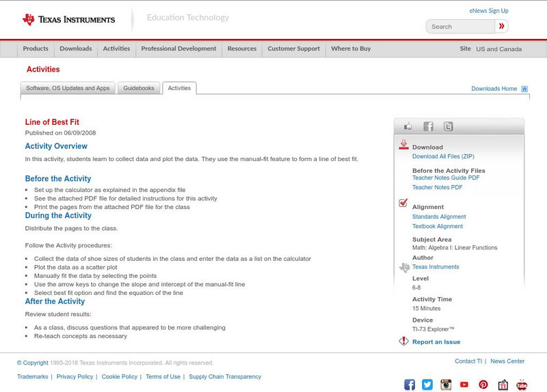The width and height of the screenshot is (547, 392).
Task: Go to Downloads Home link
Action: (x=494, y=89)
